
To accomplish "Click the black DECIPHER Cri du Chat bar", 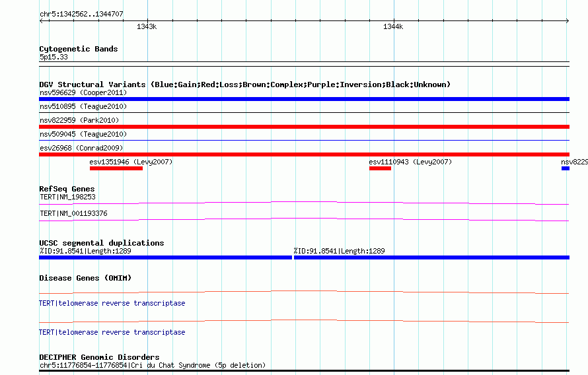I will pos(304,371).
